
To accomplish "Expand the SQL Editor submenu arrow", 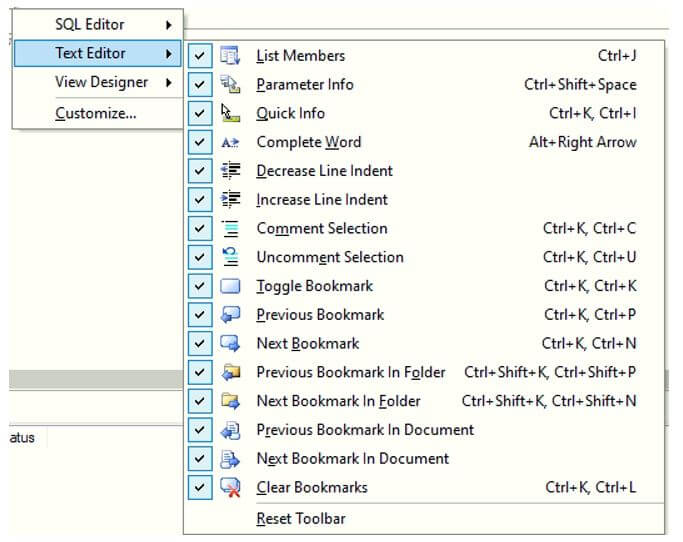I will 167,24.
